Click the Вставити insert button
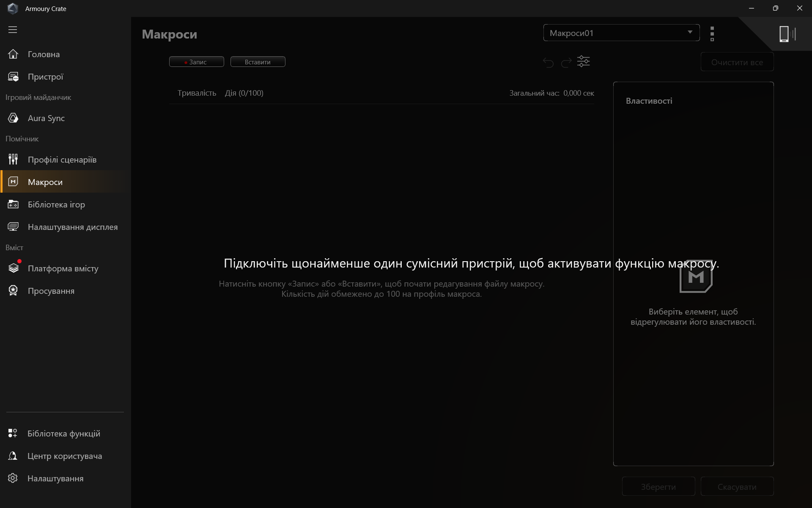The image size is (812, 508). point(258,62)
